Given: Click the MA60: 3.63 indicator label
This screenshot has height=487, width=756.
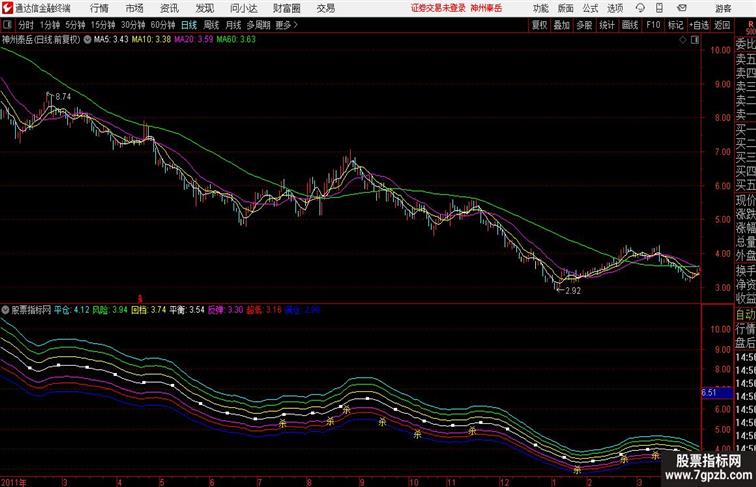Looking at the screenshot, I should coord(236,40).
